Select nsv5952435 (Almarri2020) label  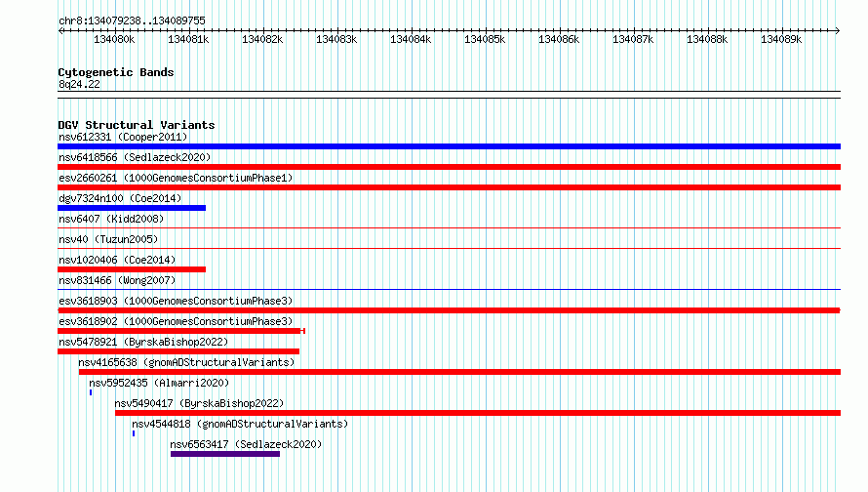(x=159, y=383)
